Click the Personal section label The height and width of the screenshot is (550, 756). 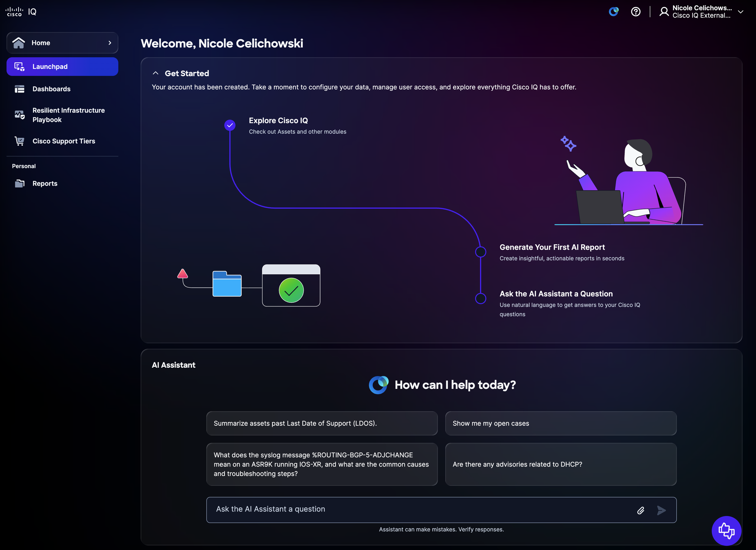click(24, 166)
